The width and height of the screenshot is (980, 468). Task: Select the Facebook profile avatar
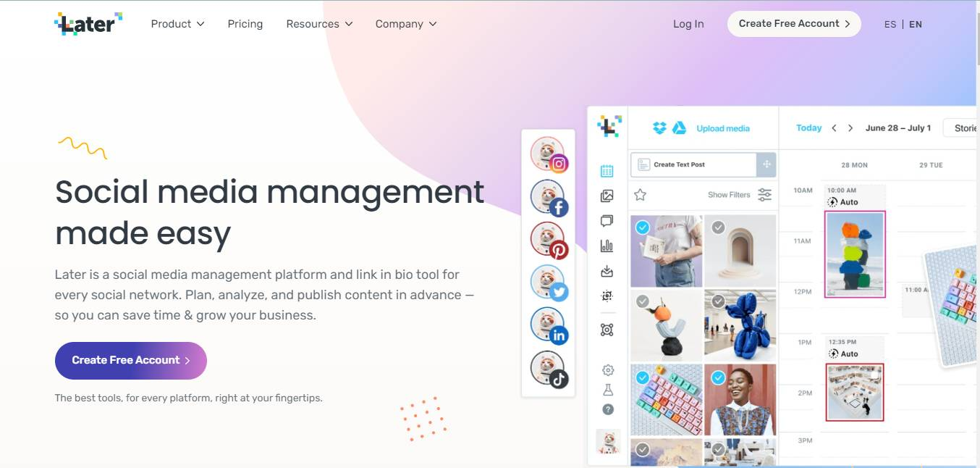548,197
